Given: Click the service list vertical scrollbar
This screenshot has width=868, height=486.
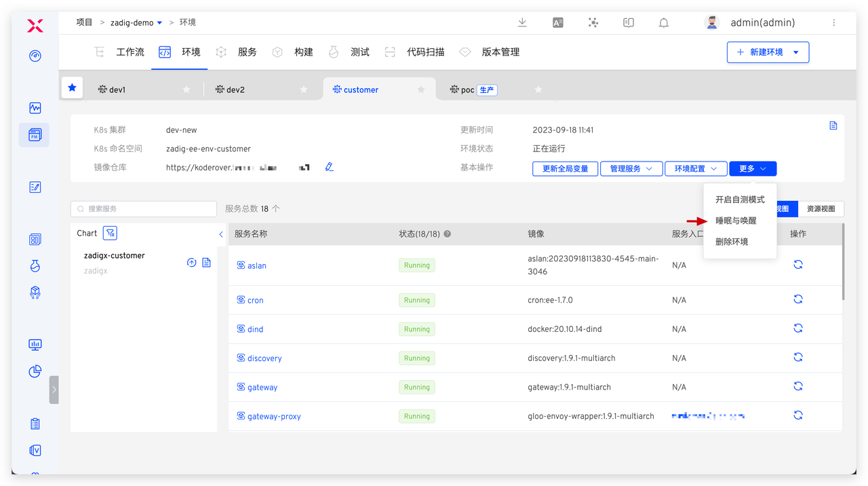Looking at the screenshot, I should tap(843, 261).
